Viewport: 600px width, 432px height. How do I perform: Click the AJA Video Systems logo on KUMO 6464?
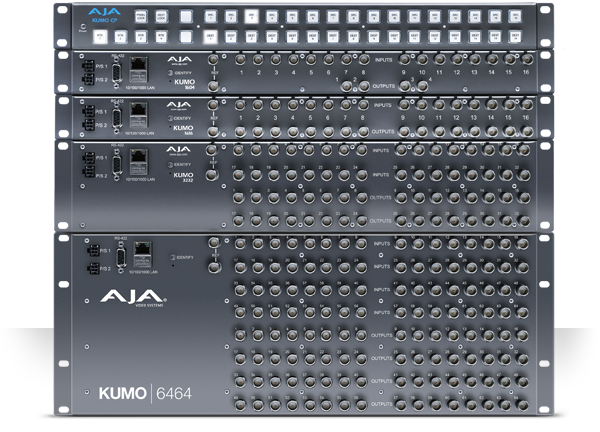click(133, 298)
